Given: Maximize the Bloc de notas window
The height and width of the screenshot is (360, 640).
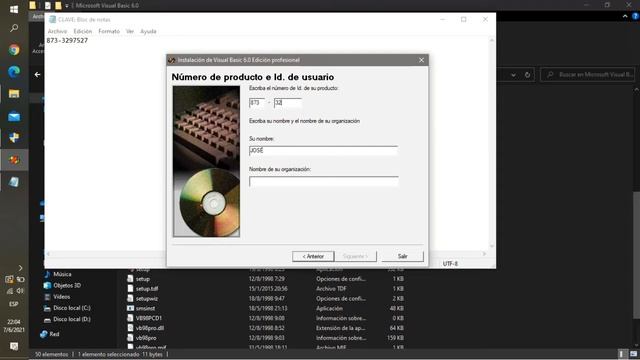Looking at the screenshot, I should click(464, 20).
